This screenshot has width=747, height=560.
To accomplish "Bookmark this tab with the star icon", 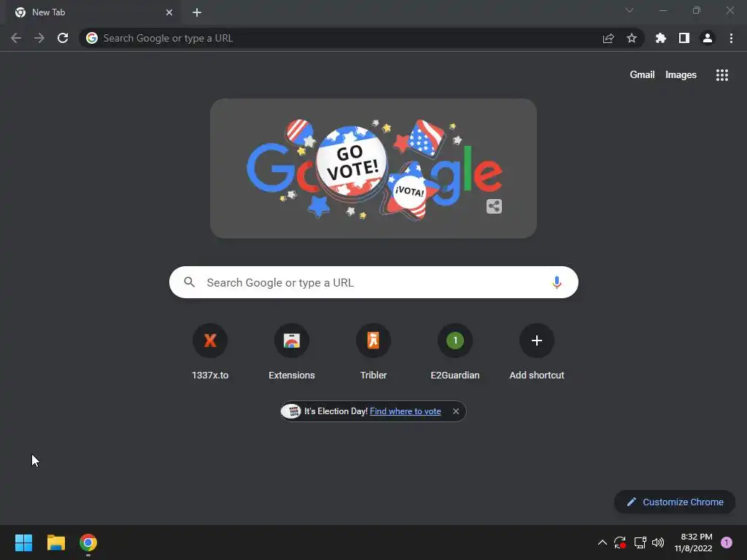I will pos(632,38).
